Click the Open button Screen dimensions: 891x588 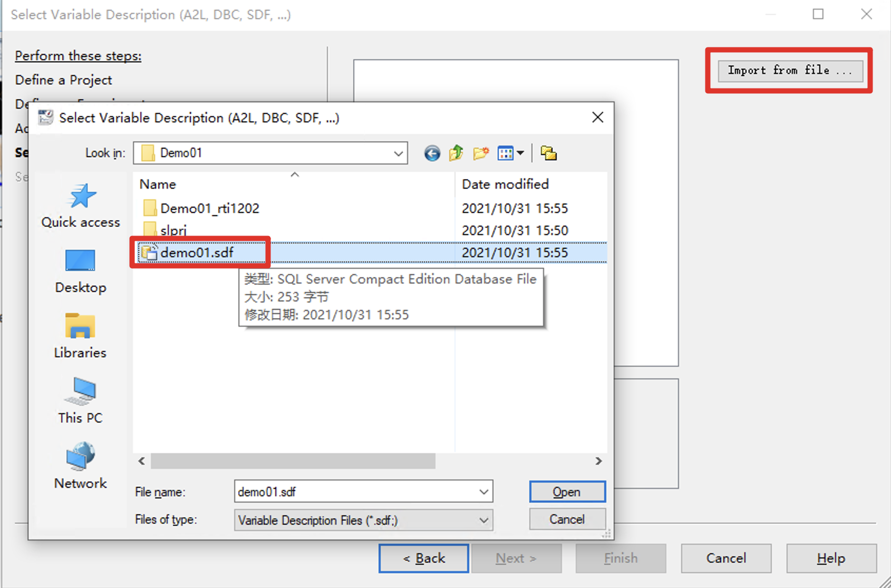(567, 492)
